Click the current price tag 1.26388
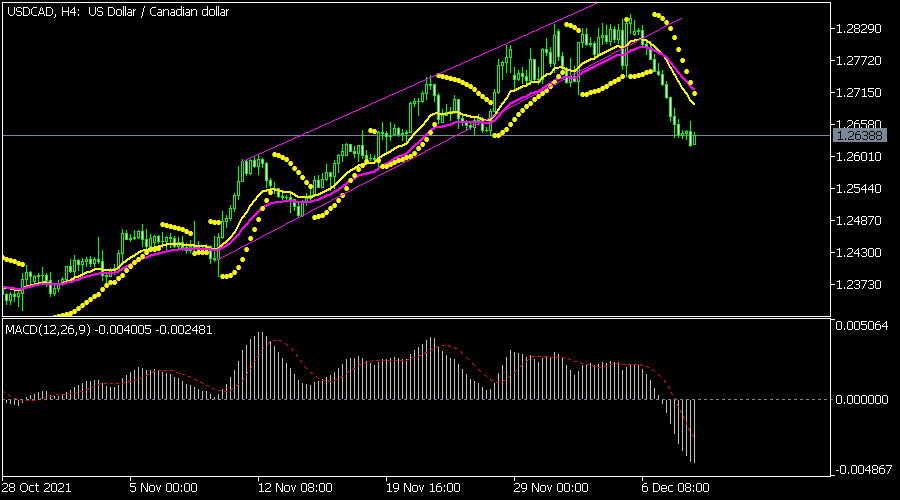 (859, 135)
